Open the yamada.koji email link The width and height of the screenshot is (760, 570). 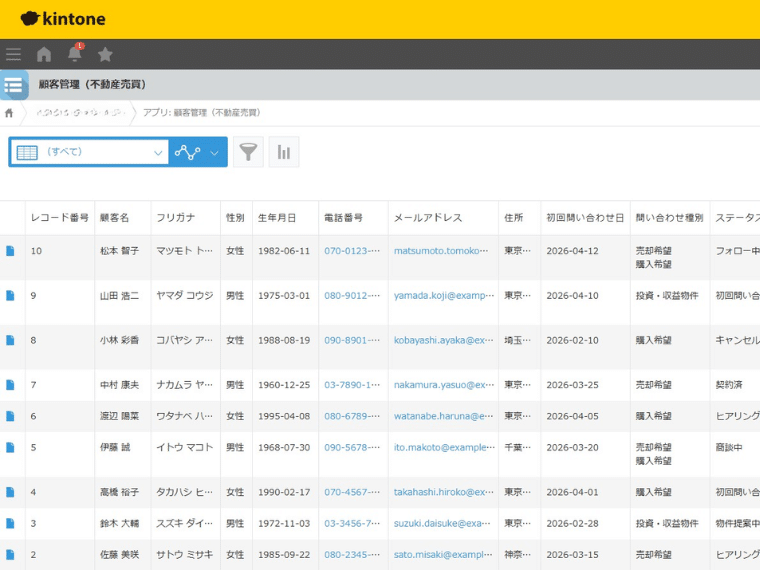[x=444, y=296]
